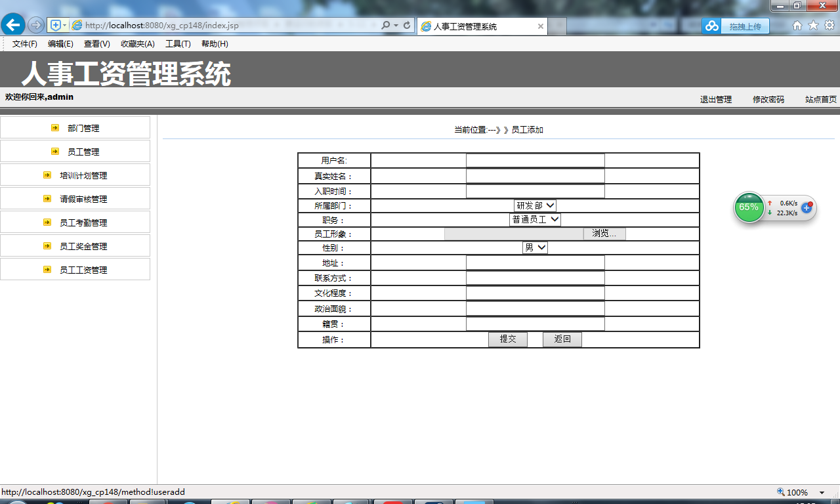Click arrow icon beside 部门管理

[55, 128]
